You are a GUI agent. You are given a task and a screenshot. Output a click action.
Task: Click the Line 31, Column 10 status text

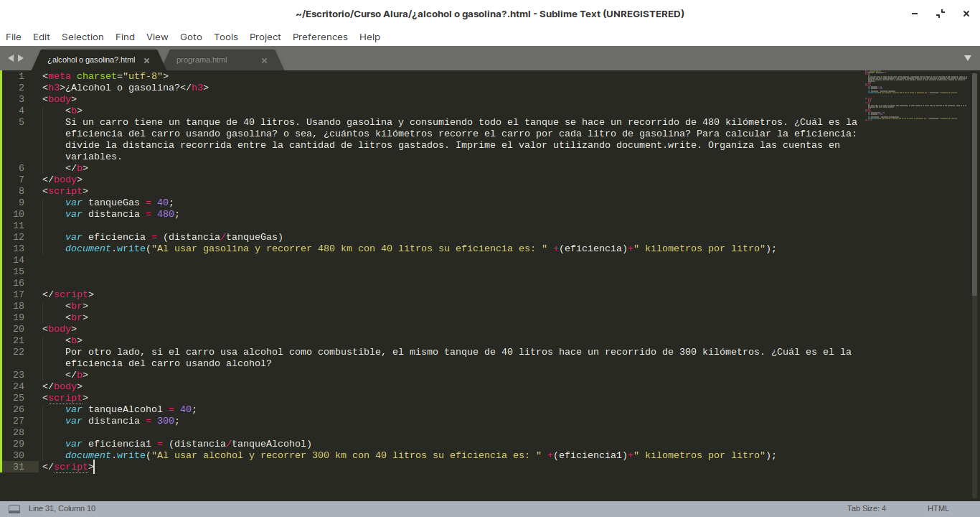(x=62, y=508)
